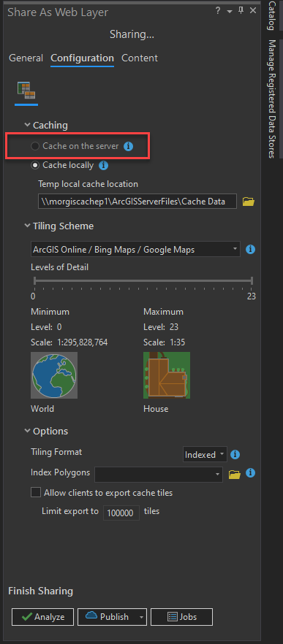
Task: Edit the Limit export to tiles field
Action: pyautogui.click(x=121, y=513)
